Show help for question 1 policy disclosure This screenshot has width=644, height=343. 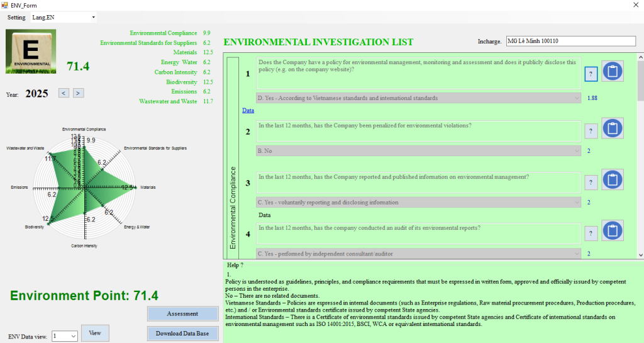(x=591, y=74)
